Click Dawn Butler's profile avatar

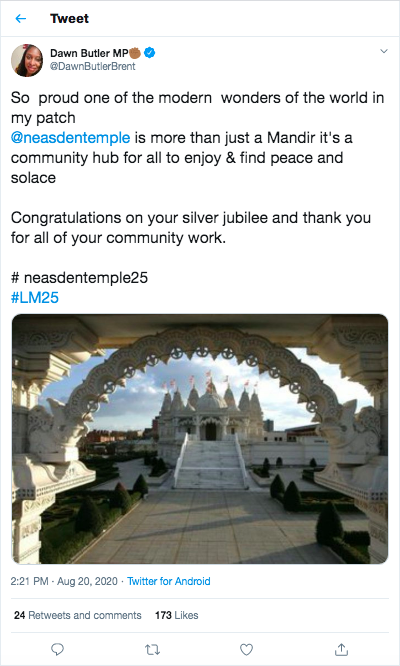[27, 60]
